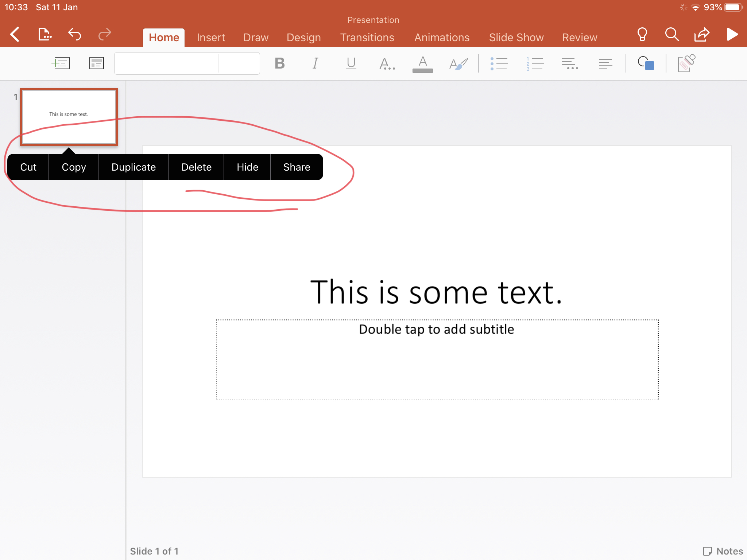Toggle italic formatting

point(315,63)
